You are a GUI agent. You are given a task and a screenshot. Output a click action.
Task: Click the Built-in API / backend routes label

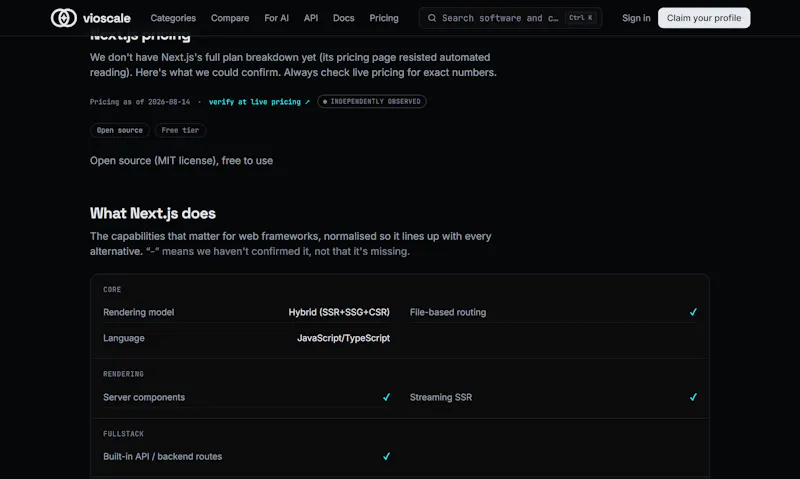(162, 457)
